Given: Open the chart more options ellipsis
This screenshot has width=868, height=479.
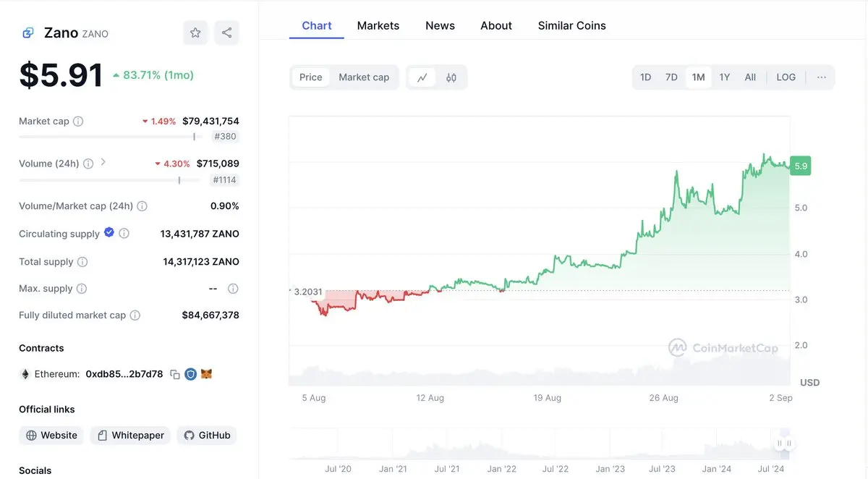Looking at the screenshot, I should point(822,77).
